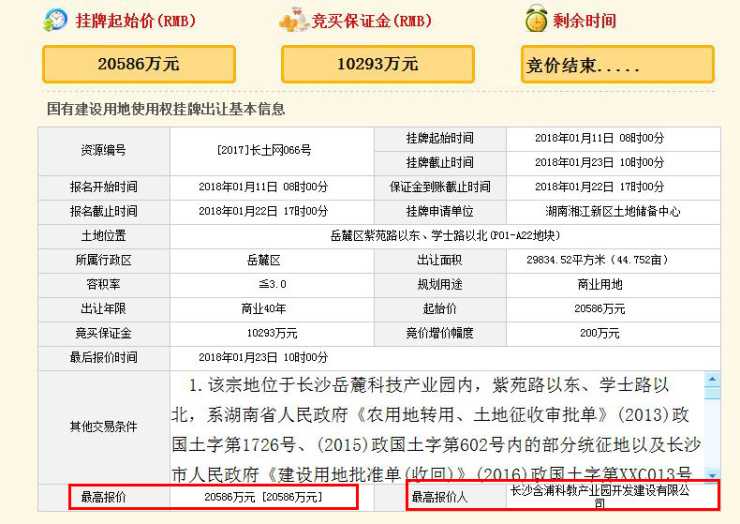The height and width of the screenshot is (524, 740).
Task: Click the 出让面积 label
Action: coord(440,260)
